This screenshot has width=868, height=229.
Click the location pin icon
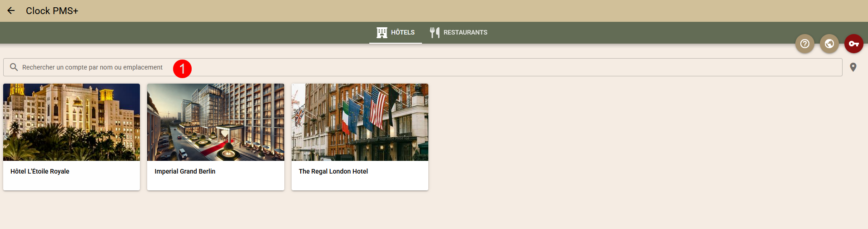coord(853,67)
